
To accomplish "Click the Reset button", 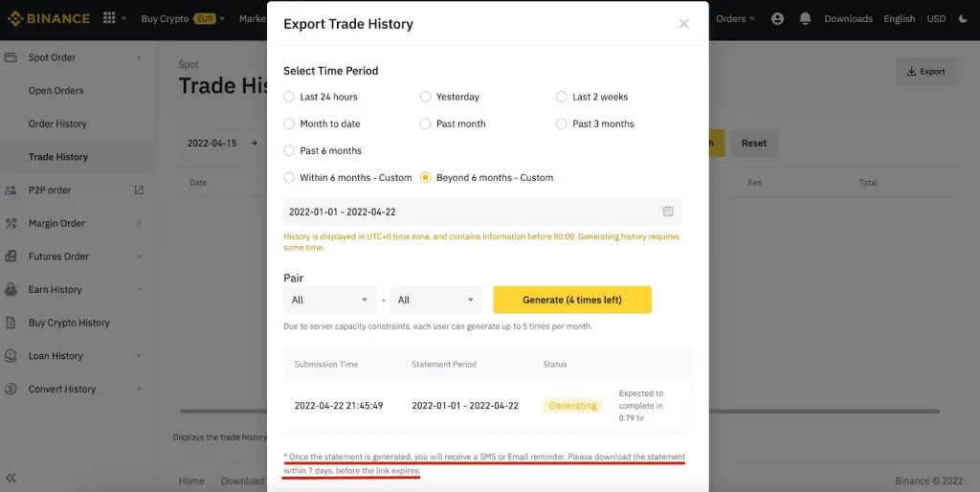I will pyautogui.click(x=754, y=144).
